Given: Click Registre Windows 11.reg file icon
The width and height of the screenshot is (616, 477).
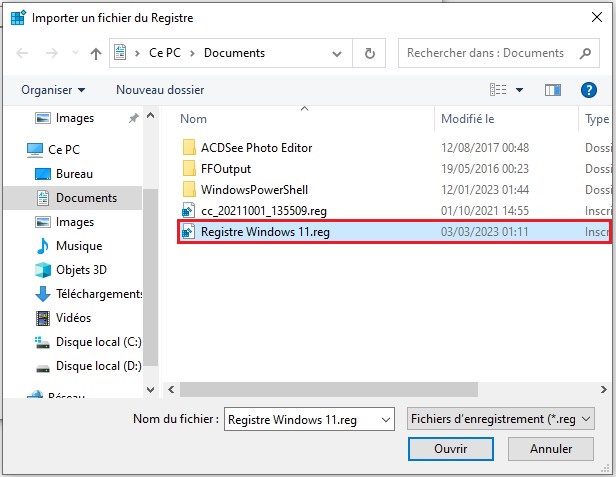Looking at the screenshot, I should pos(188,232).
